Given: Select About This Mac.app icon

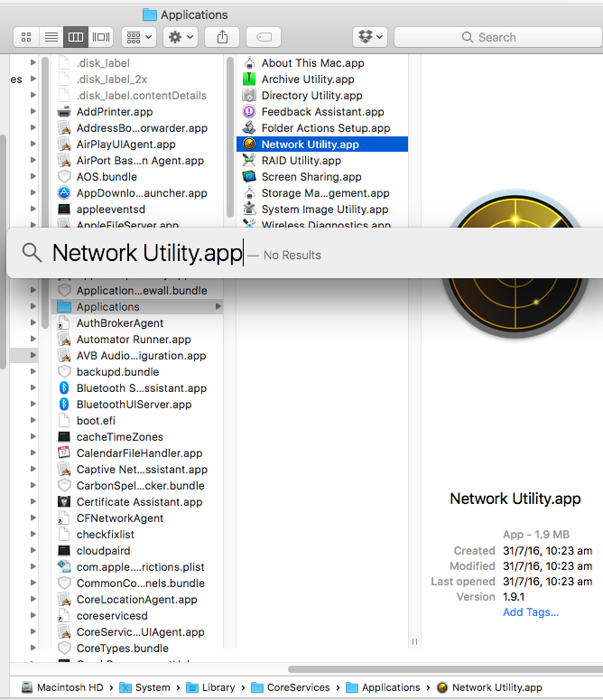Looking at the screenshot, I should tap(249, 63).
